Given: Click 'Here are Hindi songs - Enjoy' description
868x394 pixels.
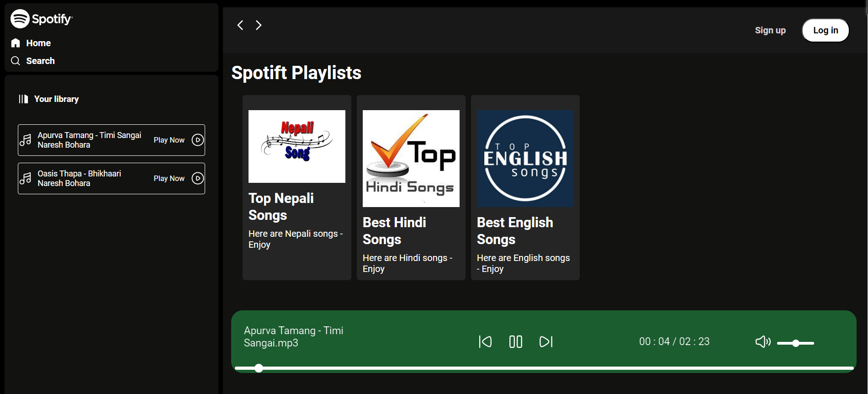Looking at the screenshot, I should (x=408, y=263).
